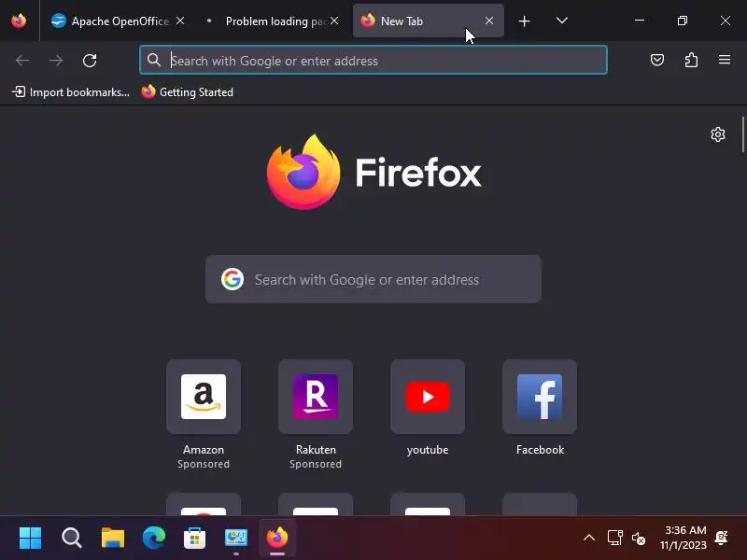747x560 pixels.
Task: Open the clock showing 3:36 AM
Action: pos(684,538)
